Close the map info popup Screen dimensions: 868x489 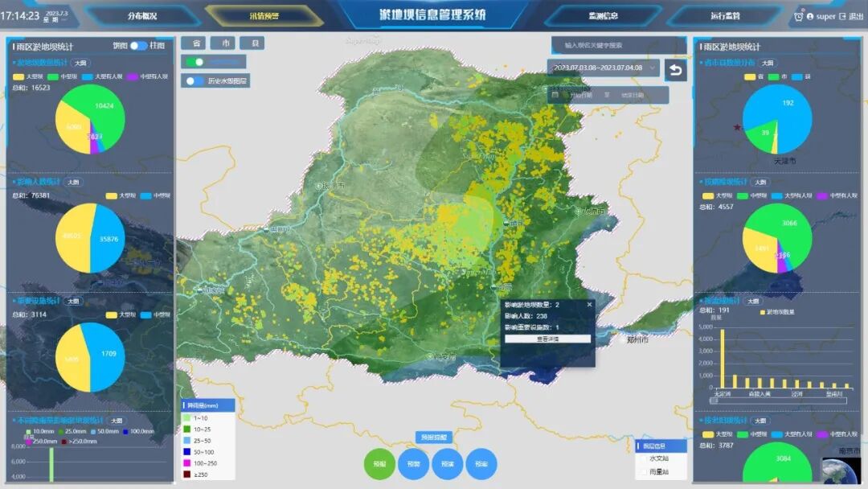(589, 304)
